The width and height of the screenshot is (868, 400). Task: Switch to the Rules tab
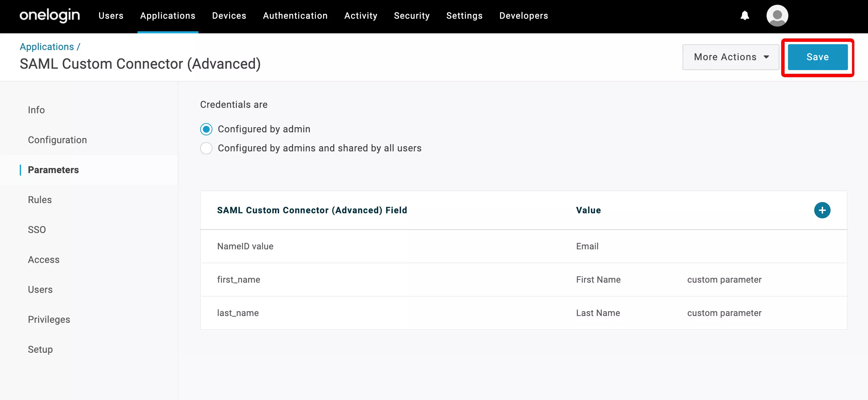click(x=40, y=200)
